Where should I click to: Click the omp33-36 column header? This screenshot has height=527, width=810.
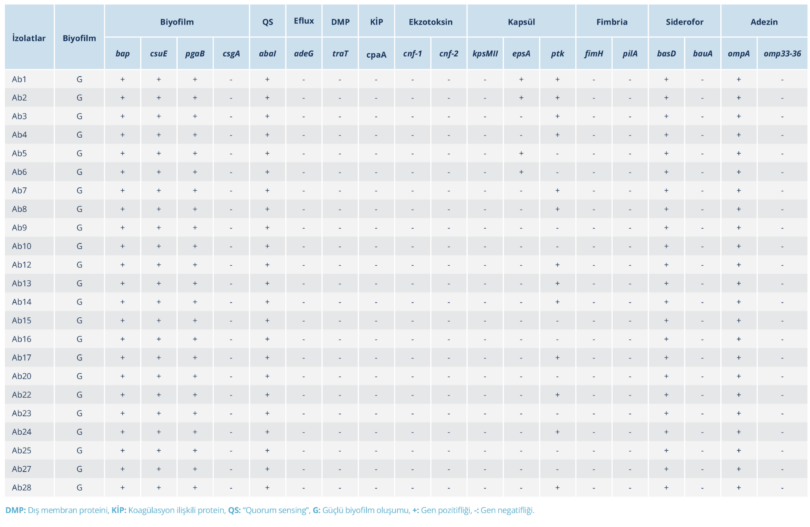click(782, 54)
